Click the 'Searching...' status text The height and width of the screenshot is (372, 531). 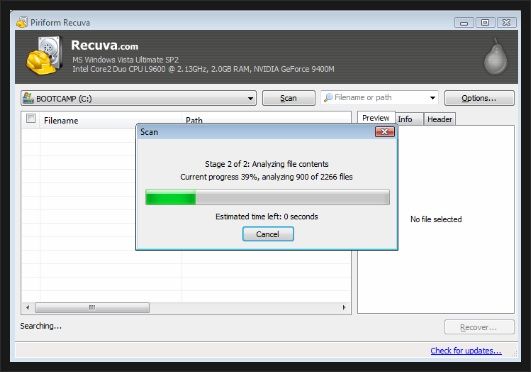pyautogui.click(x=41, y=326)
